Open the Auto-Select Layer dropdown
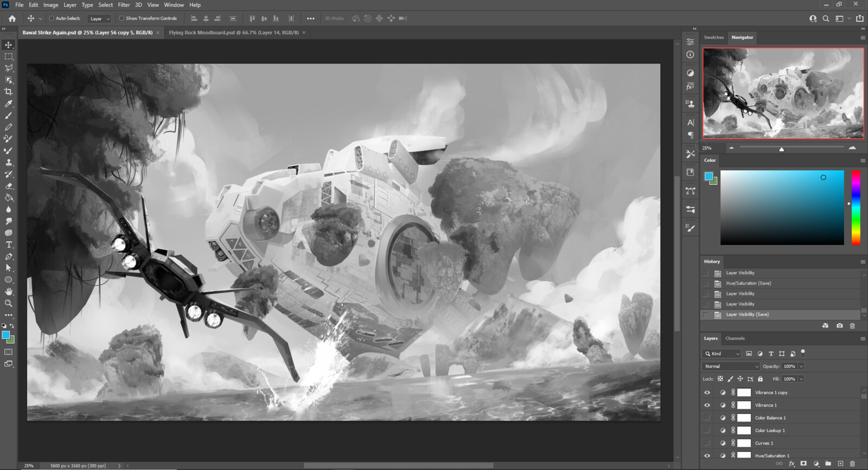Screen dimensions: 868x470 100,18
